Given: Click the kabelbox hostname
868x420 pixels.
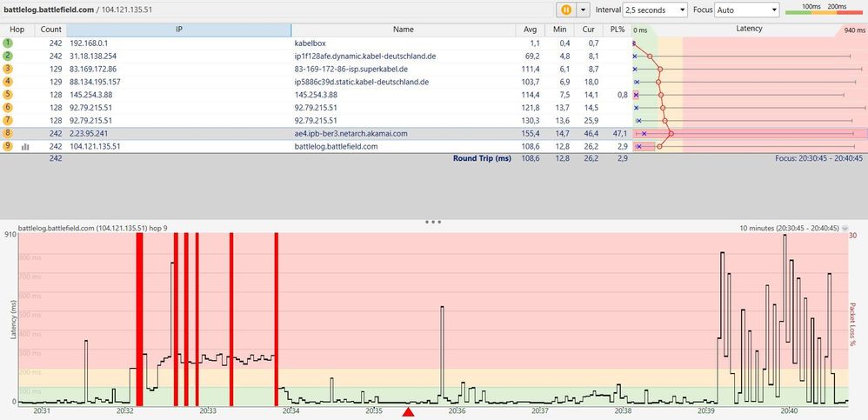Looking at the screenshot, I should click(308, 43).
